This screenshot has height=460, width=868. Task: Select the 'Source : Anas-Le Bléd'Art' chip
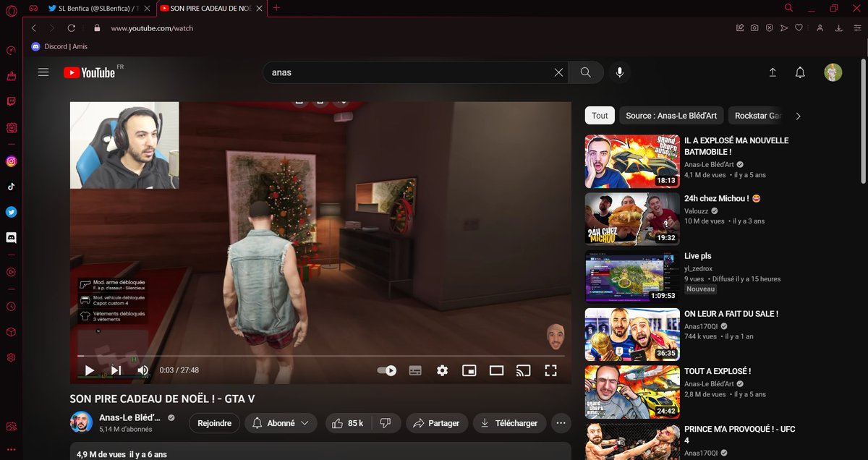672,116
